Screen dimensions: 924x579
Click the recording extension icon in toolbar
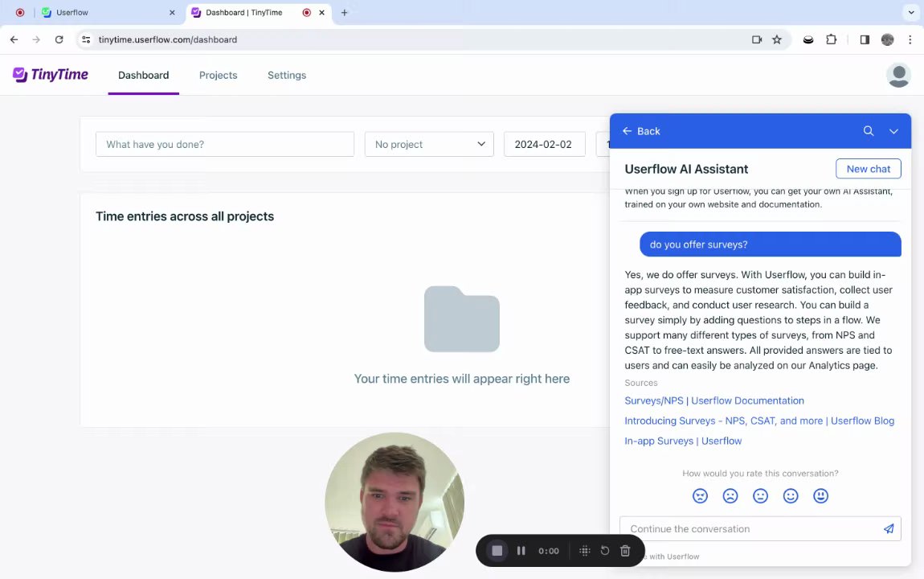coord(808,39)
